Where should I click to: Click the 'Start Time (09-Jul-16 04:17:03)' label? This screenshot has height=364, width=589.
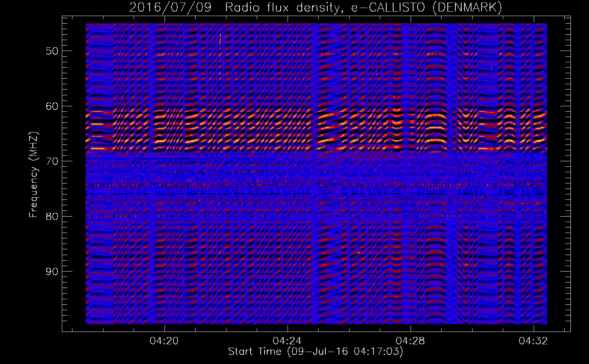[x=316, y=352]
